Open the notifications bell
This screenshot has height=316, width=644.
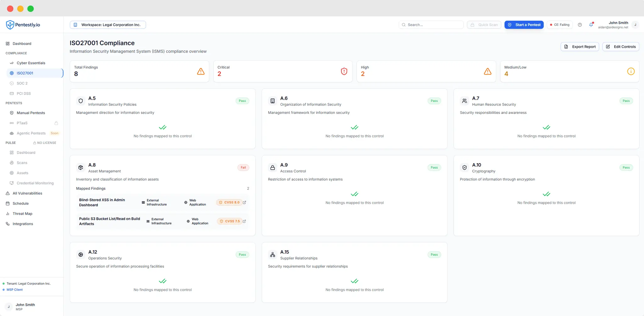pyautogui.click(x=591, y=25)
